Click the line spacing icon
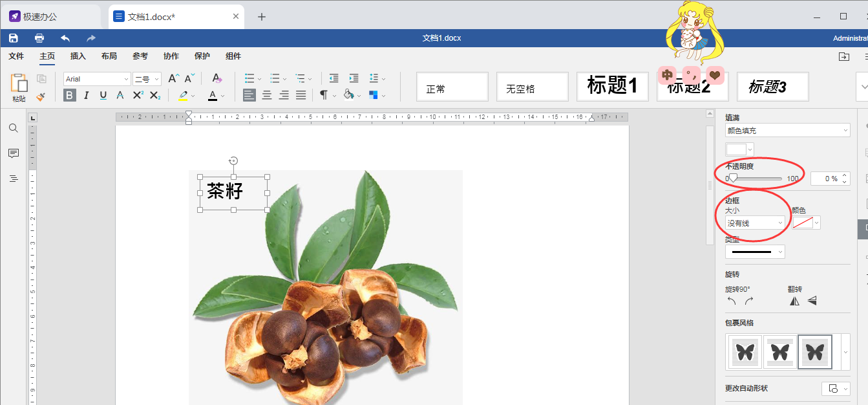This screenshot has width=868, height=405. 374,78
